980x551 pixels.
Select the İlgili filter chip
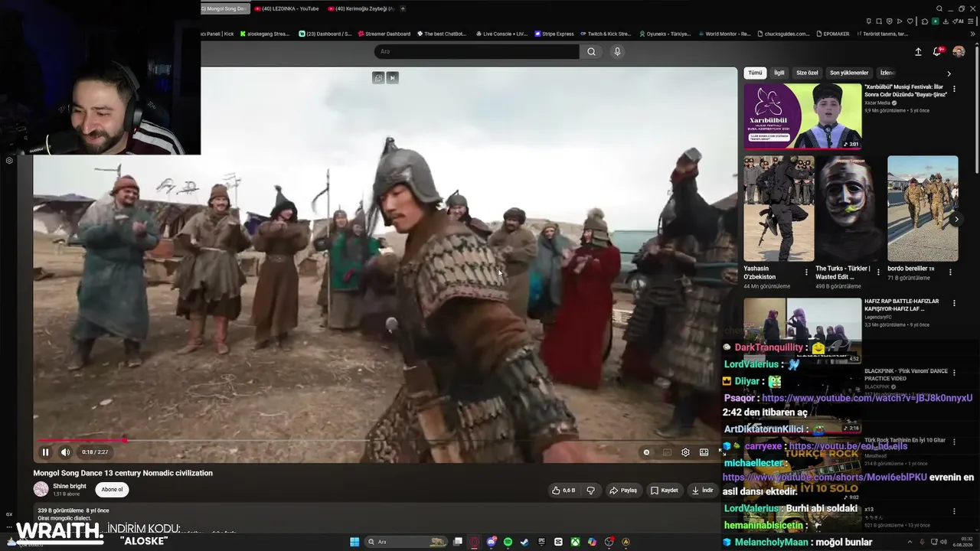point(779,73)
